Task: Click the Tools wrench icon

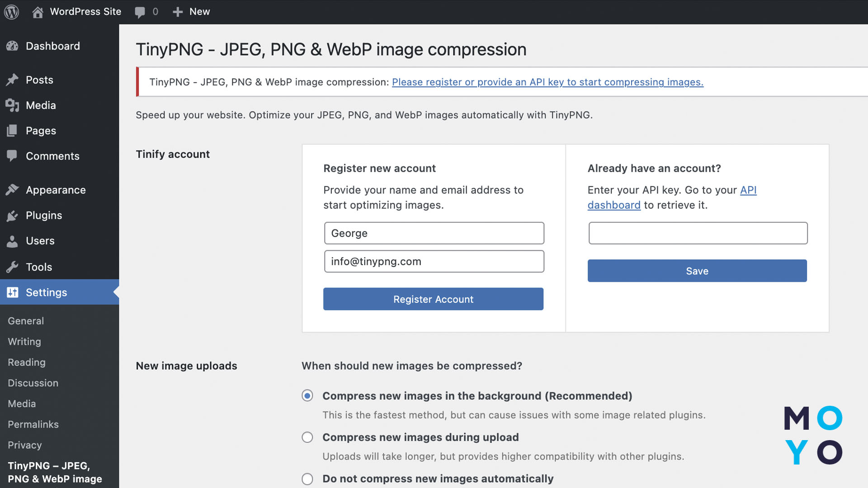Action: pyautogui.click(x=12, y=267)
